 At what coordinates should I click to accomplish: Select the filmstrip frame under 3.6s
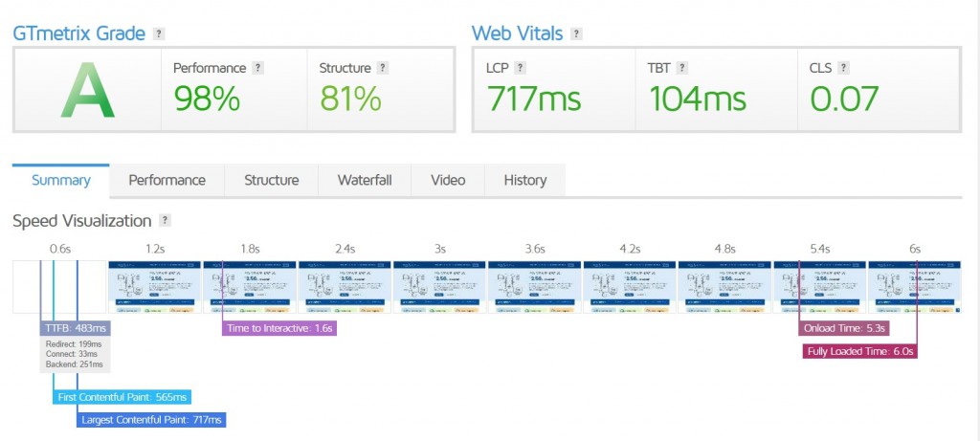tap(534, 287)
